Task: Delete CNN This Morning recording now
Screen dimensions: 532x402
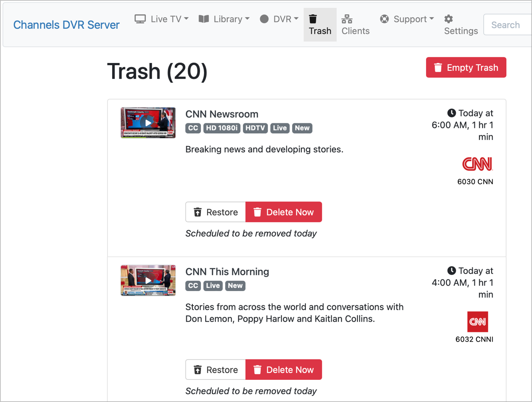Action: point(284,370)
